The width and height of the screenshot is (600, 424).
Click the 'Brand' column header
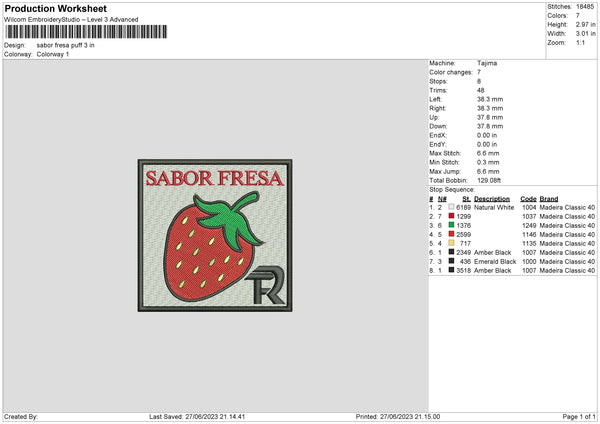click(549, 199)
